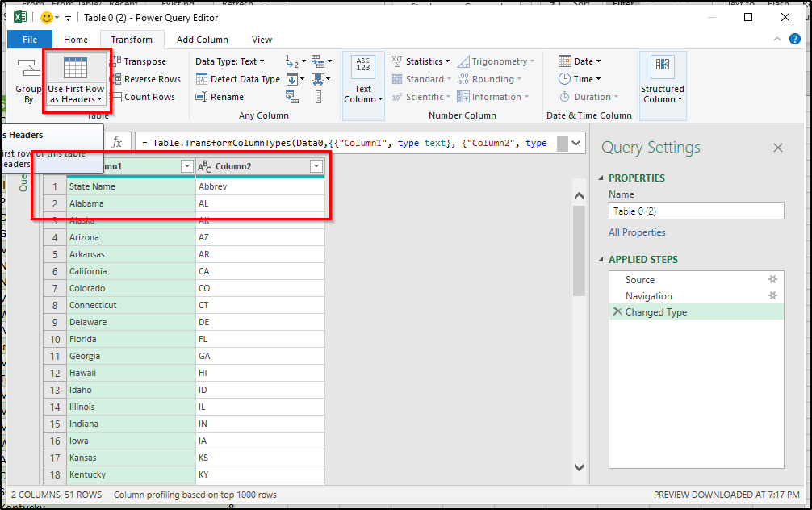Viewport: 812px width, 510px height.
Task: Click the Replace Values 1-to-2 icon
Action: tap(291, 61)
